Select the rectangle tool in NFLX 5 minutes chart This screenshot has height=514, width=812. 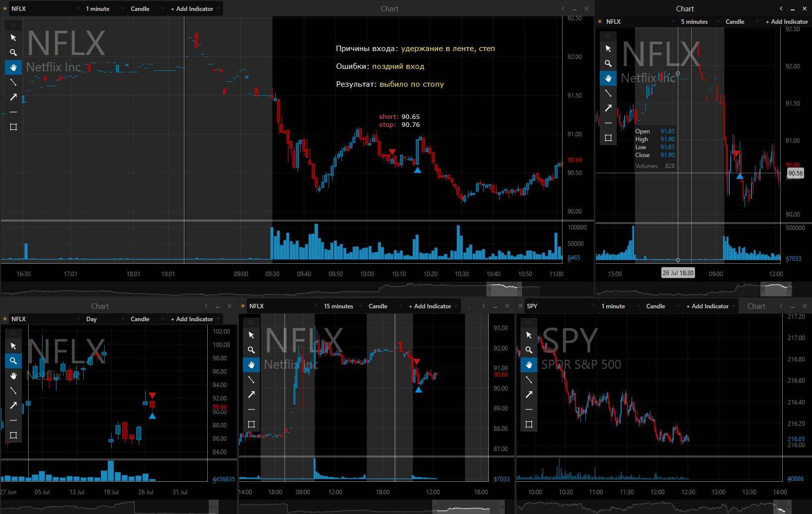tap(608, 138)
